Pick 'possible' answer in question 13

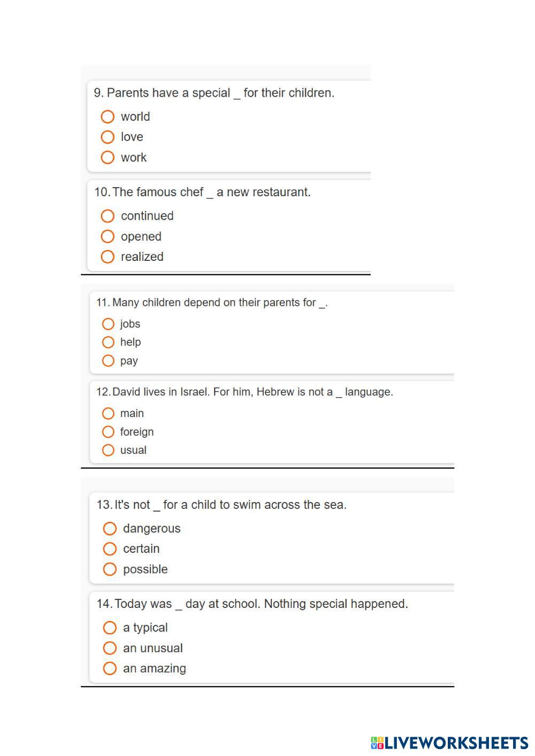[x=110, y=569]
